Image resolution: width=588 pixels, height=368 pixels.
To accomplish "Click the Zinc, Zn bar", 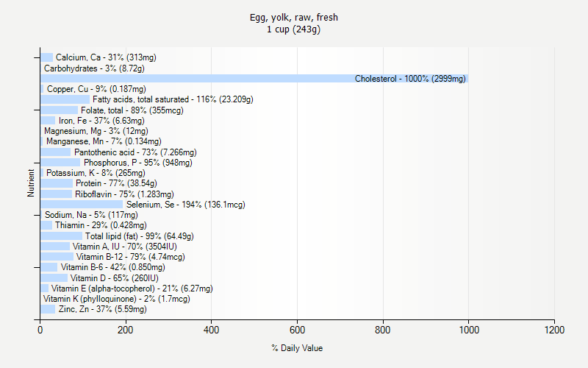I will tap(48, 309).
